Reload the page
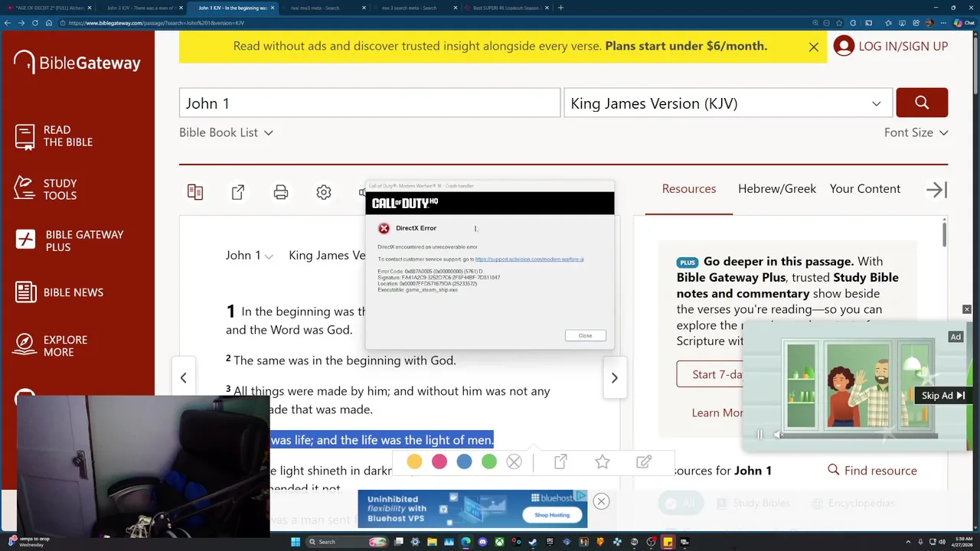Screen dimensions: 980x551 pyautogui.click(x=35, y=23)
